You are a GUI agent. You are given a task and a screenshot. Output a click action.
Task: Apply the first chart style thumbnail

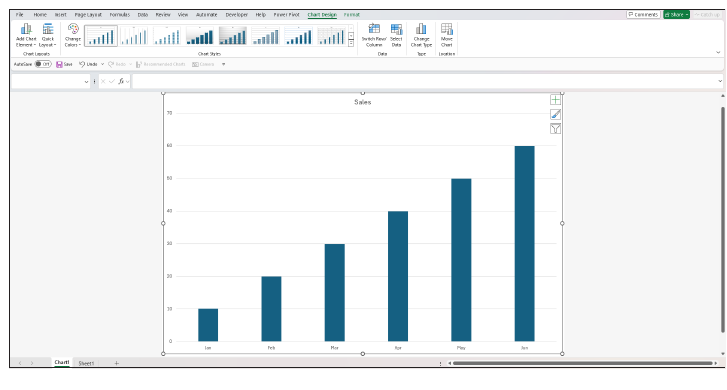click(101, 36)
